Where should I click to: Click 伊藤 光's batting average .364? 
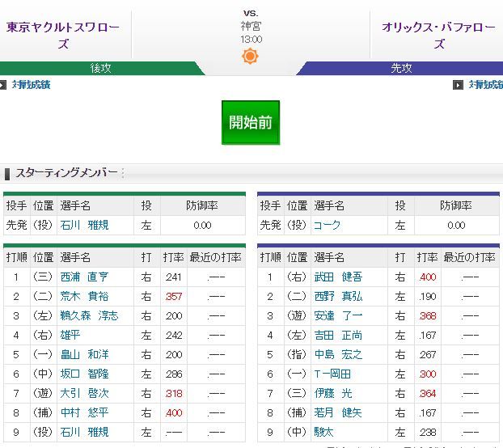coord(428,394)
